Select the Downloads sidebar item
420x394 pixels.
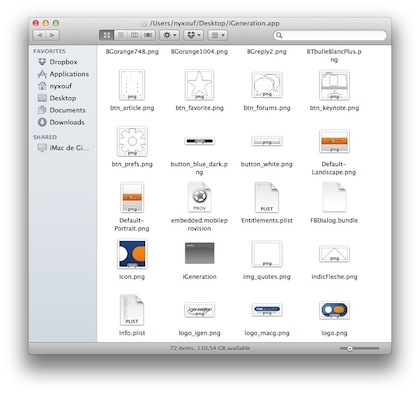point(61,122)
